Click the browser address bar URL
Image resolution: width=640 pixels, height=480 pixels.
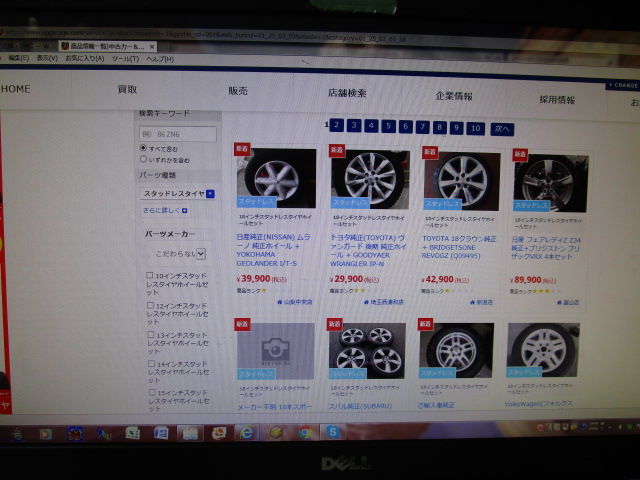(204, 36)
